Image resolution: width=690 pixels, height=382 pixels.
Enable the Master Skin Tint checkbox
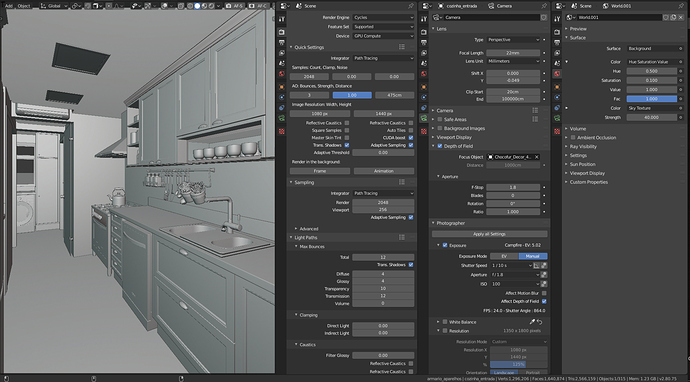click(x=347, y=138)
